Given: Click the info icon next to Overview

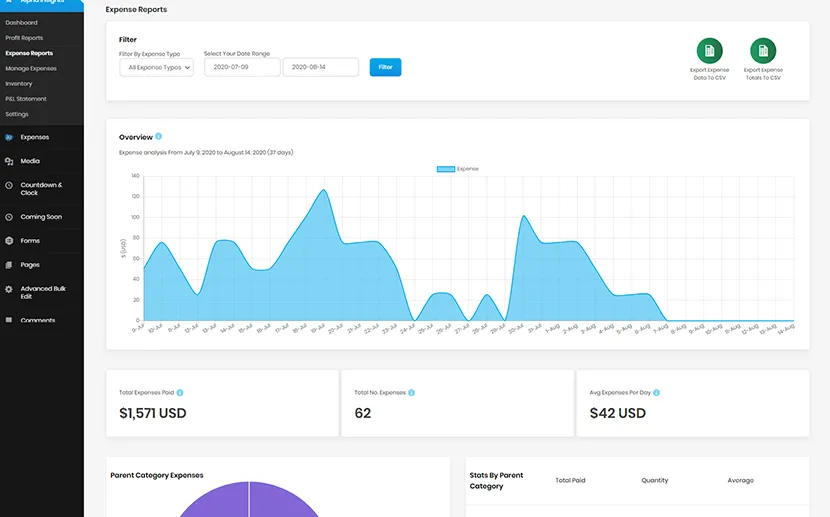Looking at the screenshot, I should pyautogui.click(x=158, y=137).
